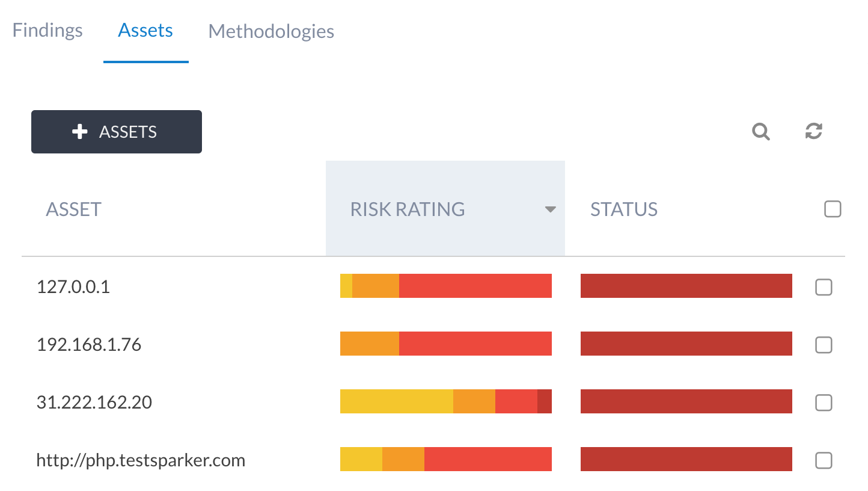Screen dimensions: 868x491
Task: Open the Methodologies tab
Action: pyautogui.click(x=271, y=31)
